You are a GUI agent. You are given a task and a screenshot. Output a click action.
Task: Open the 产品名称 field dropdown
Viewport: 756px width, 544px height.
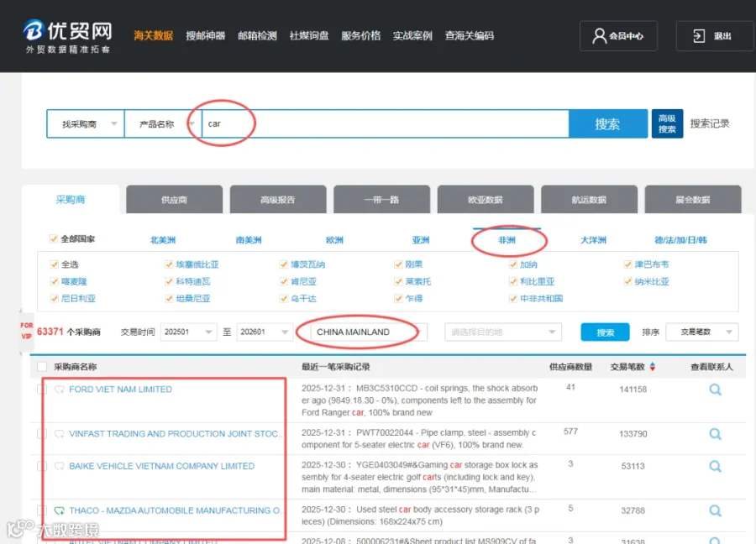point(163,124)
